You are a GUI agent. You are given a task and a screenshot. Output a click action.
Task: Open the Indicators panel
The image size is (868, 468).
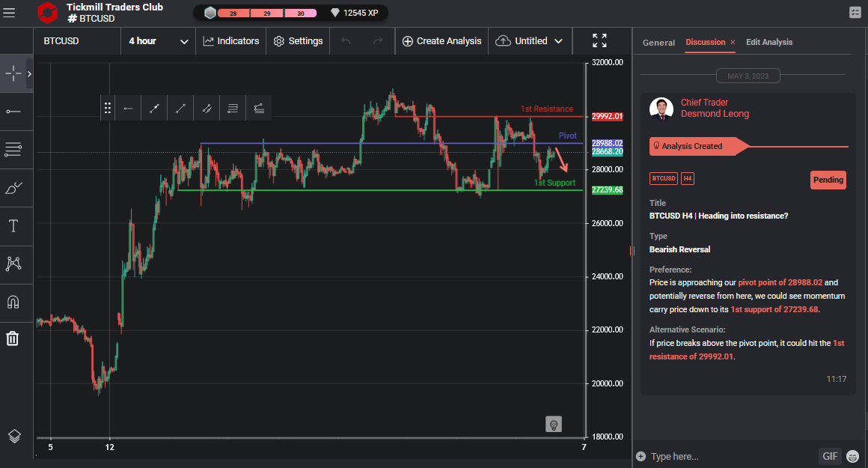[x=230, y=41]
